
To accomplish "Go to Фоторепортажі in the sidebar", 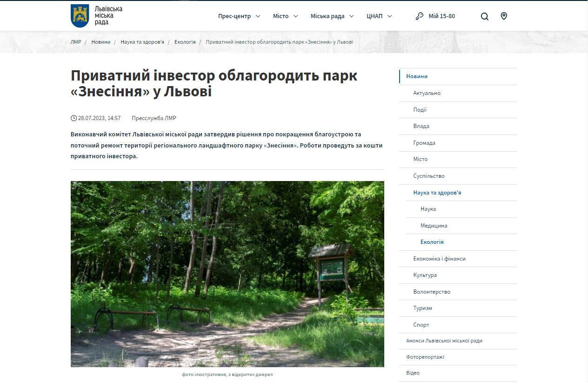I will (x=425, y=357).
